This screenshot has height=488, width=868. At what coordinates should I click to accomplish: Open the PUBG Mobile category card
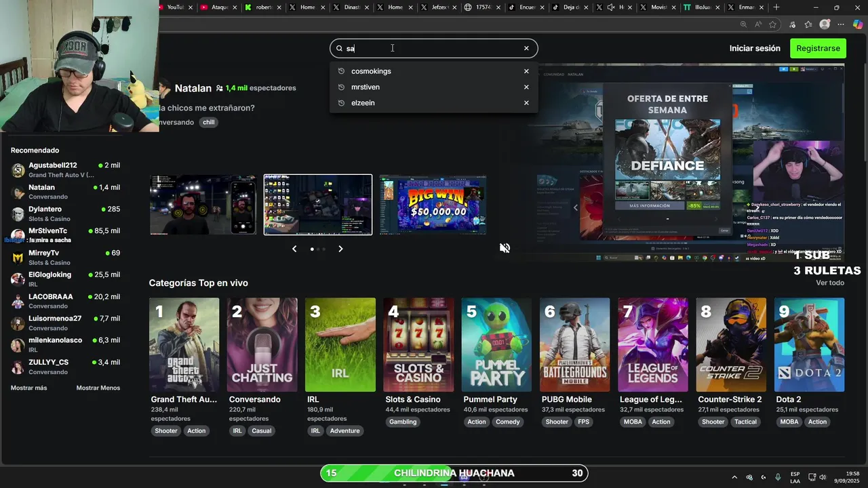point(575,344)
